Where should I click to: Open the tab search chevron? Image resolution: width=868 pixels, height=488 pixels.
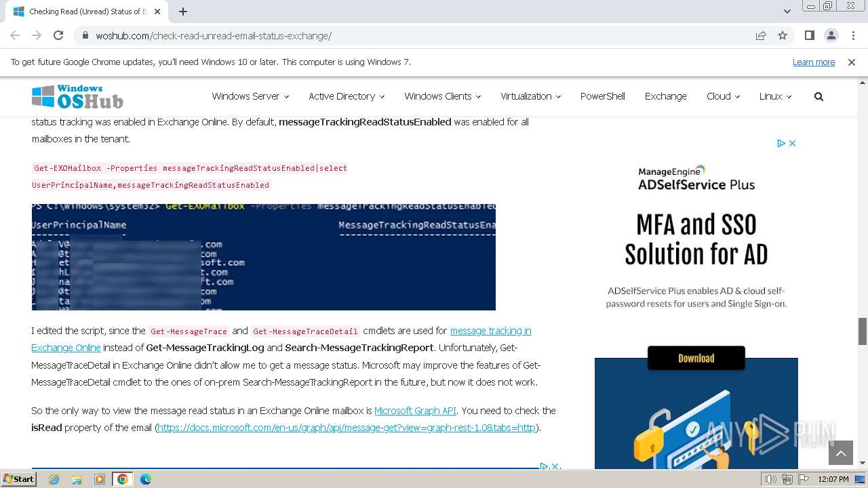(787, 12)
